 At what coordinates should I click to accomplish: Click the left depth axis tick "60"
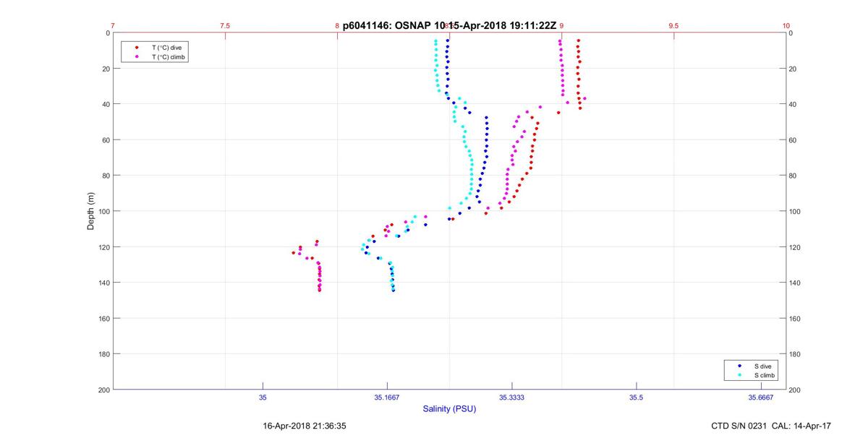point(105,139)
